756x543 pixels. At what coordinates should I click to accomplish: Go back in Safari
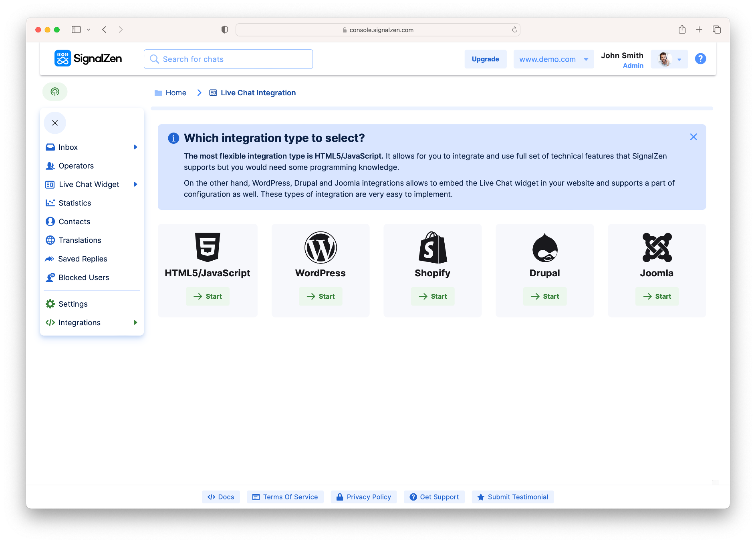coord(104,30)
